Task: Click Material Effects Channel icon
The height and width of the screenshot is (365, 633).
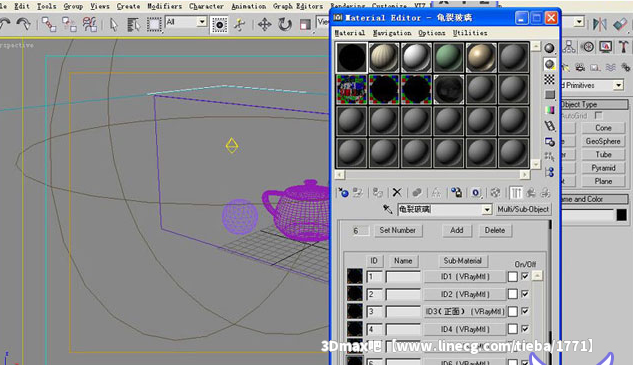Action: tap(476, 193)
